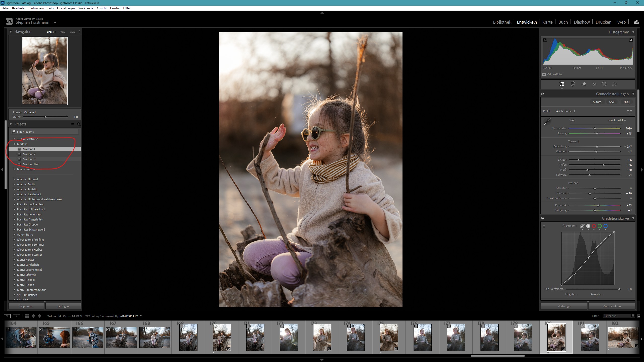The image size is (644, 362).
Task: Open grid view from filmstrip bar
Action: click(27, 316)
